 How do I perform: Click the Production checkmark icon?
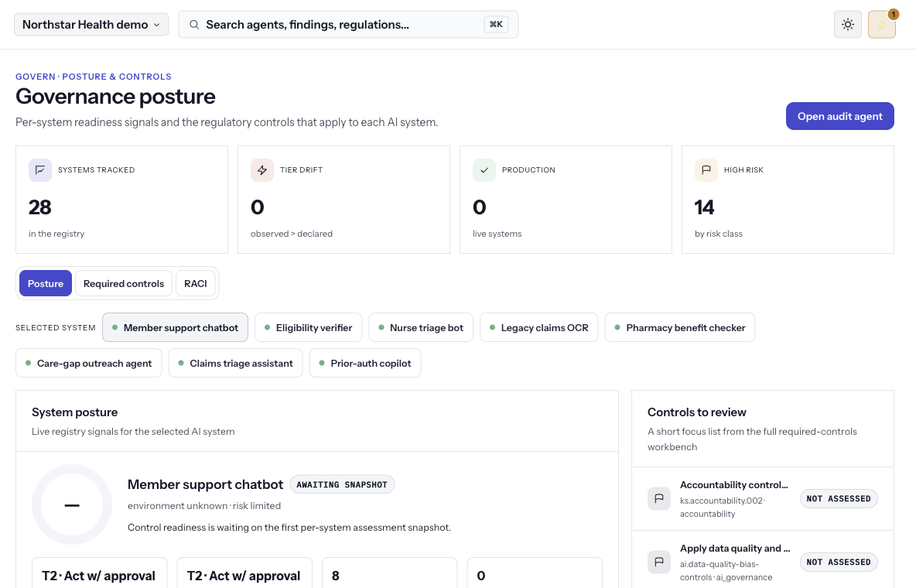484,170
